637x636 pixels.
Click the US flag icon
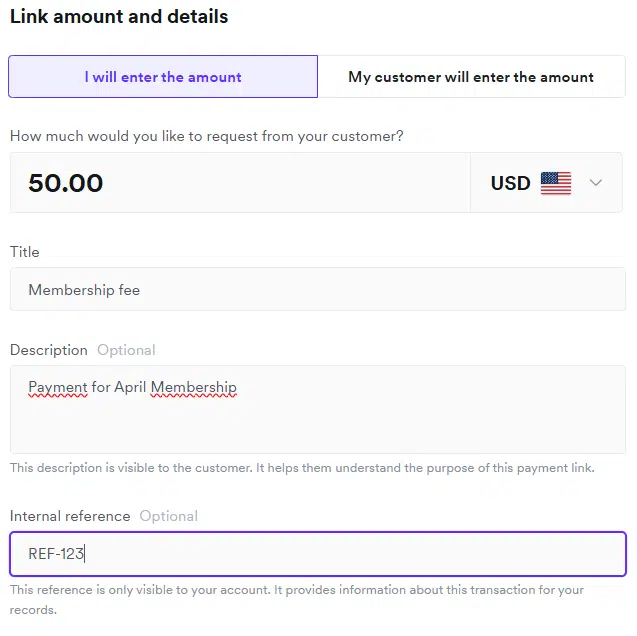556,183
